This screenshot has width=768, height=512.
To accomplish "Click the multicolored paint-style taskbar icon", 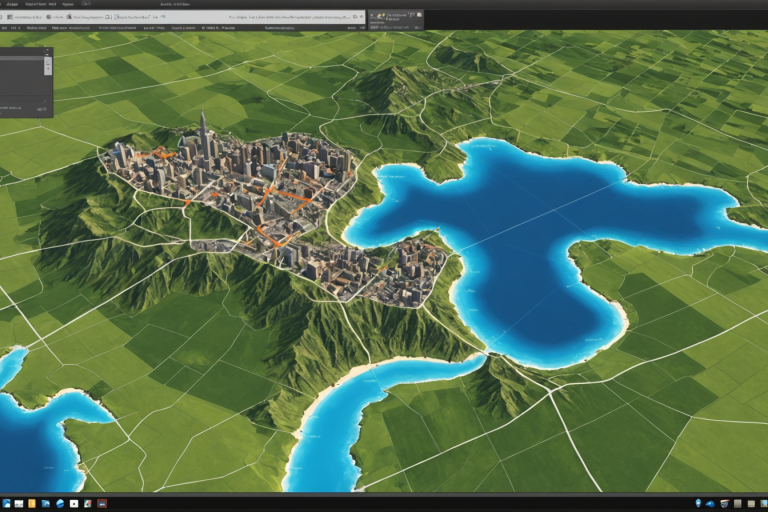I will pyautogui.click(x=88, y=503).
